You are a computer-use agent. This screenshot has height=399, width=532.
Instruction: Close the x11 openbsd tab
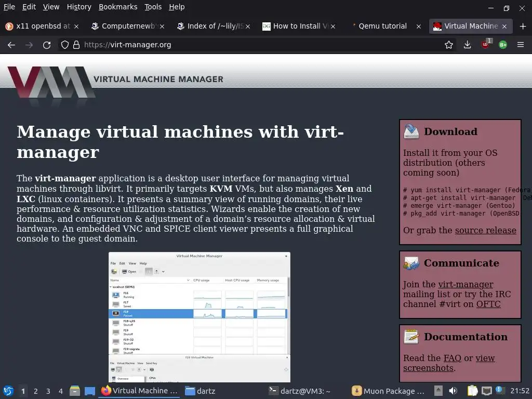[76, 26]
